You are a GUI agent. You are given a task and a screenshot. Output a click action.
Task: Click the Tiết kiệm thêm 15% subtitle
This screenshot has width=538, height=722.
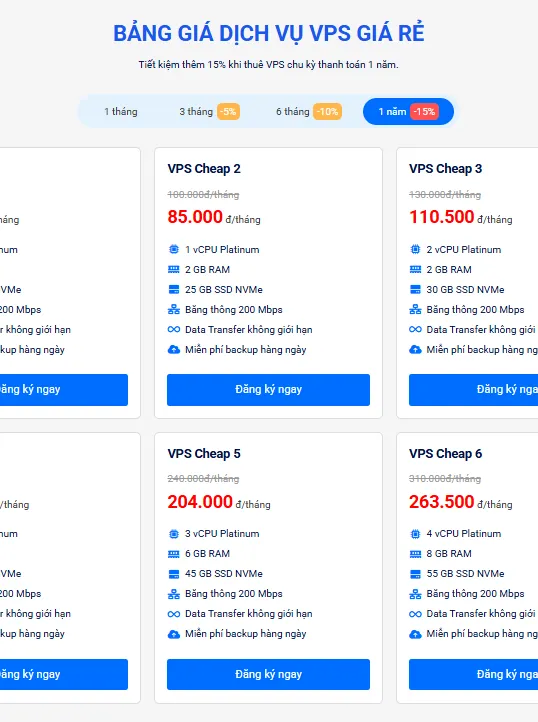coord(269,64)
